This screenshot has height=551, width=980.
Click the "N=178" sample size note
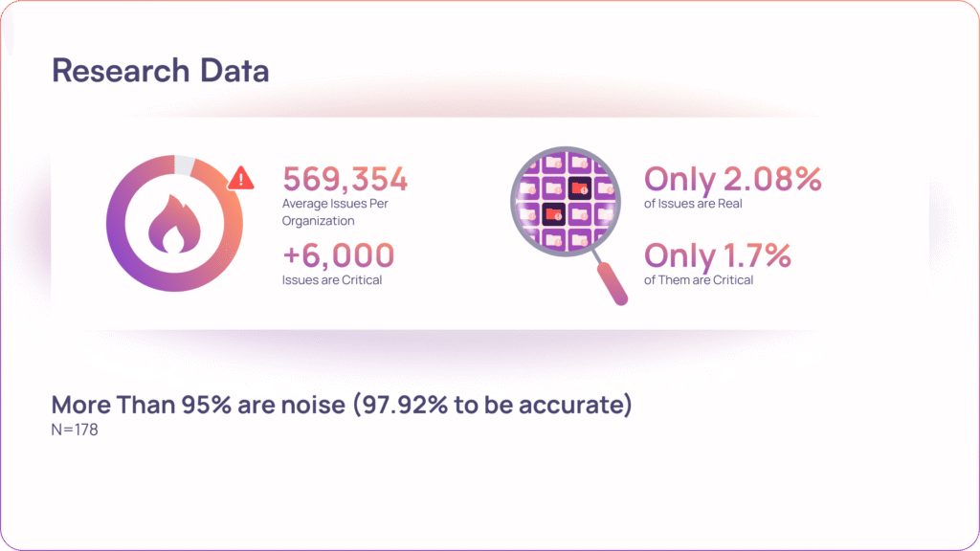click(75, 430)
